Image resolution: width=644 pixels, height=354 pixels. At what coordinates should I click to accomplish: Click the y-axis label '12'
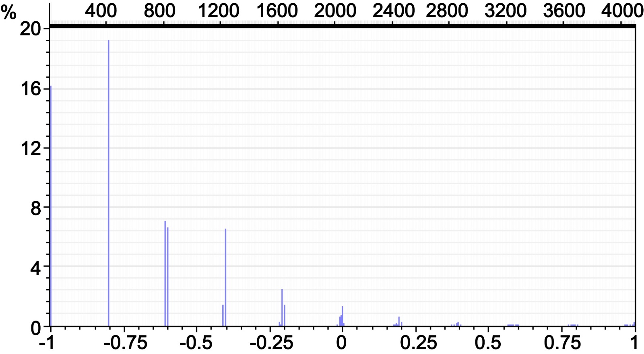coord(31,148)
